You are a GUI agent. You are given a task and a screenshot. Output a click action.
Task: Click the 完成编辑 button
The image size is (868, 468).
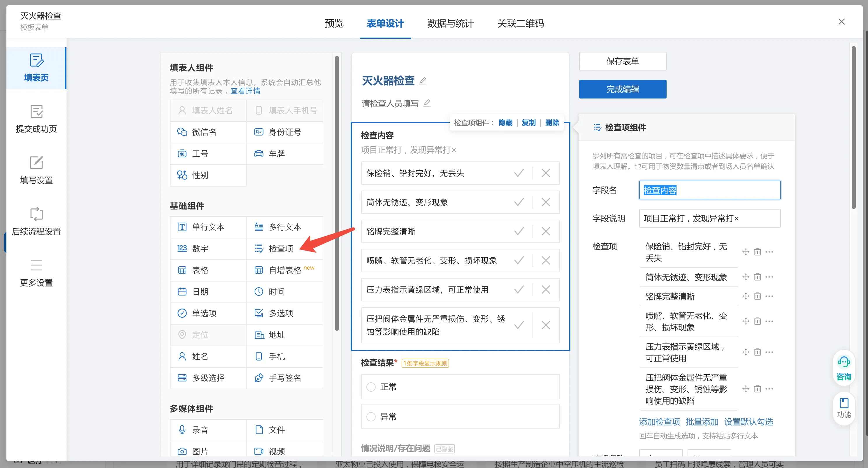[x=622, y=89]
